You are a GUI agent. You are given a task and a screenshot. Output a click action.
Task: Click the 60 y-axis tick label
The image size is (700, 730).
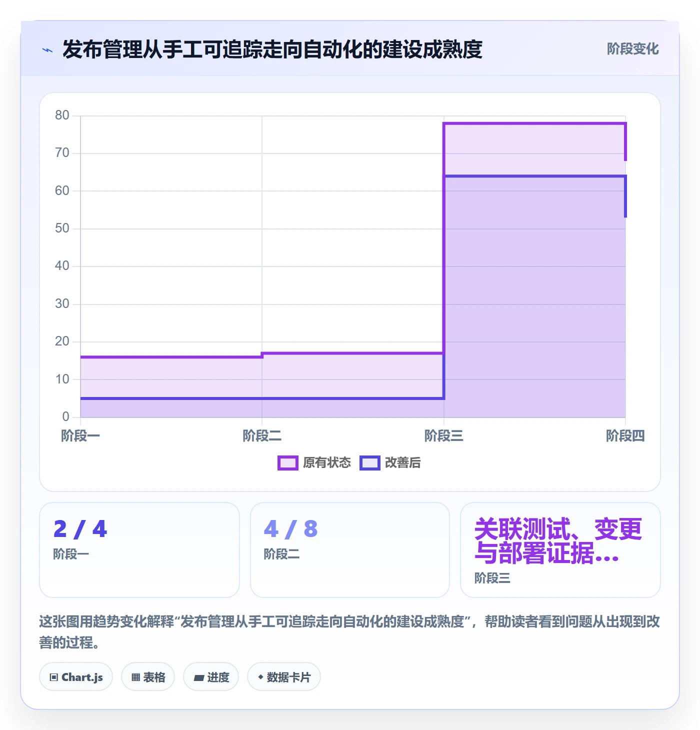click(62, 191)
